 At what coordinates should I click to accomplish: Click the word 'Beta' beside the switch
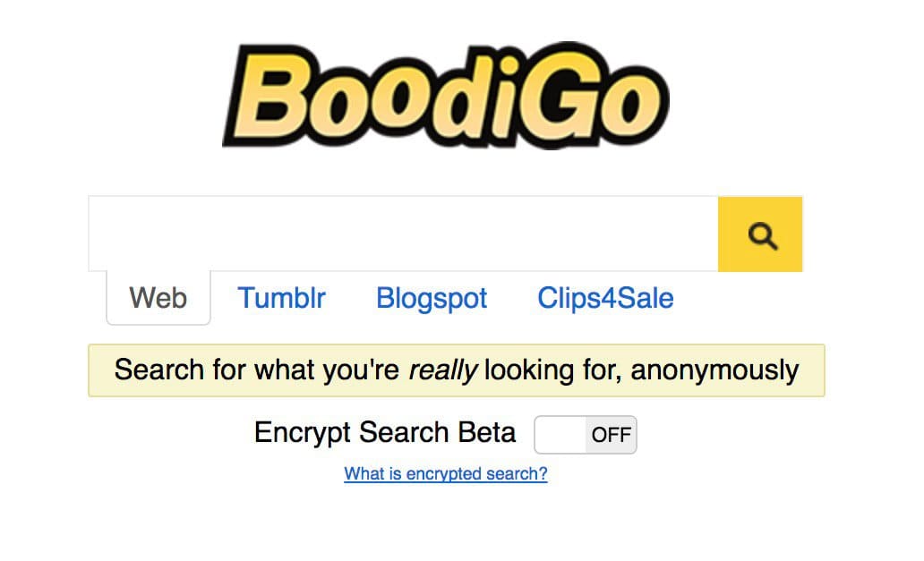tap(486, 433)
